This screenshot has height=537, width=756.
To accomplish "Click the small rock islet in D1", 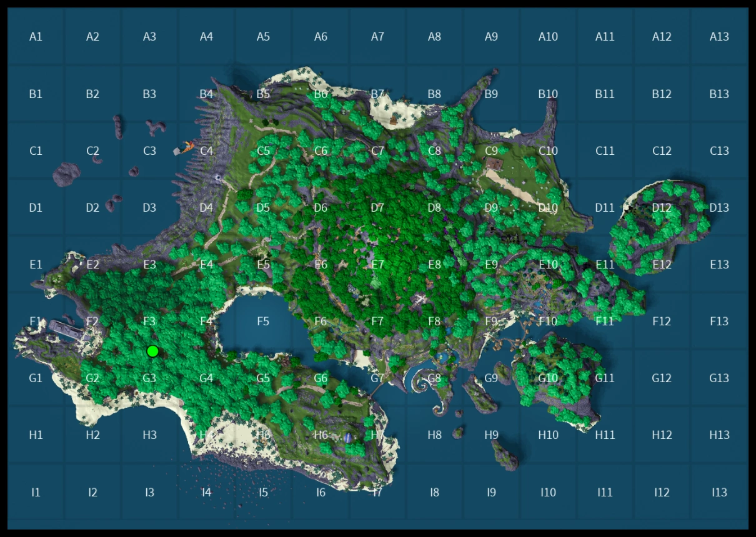I will click(66, 174).
